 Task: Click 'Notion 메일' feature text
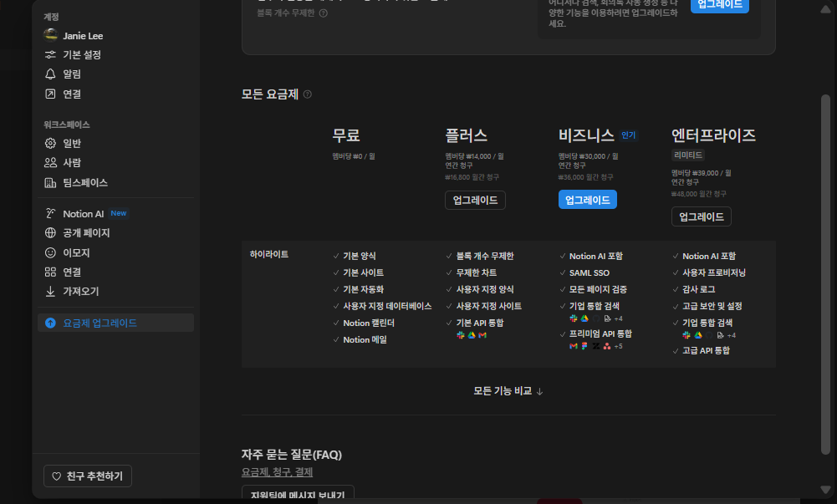(x=365, y=339)
